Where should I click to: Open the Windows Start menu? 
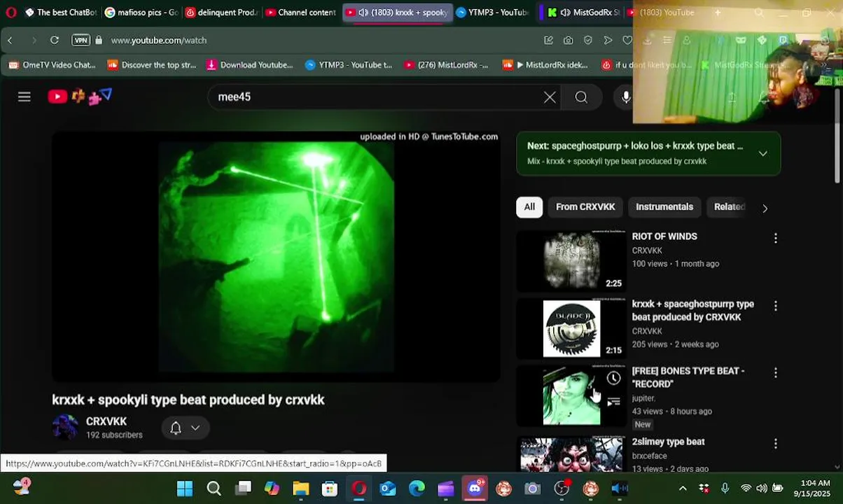click(185, 489)
